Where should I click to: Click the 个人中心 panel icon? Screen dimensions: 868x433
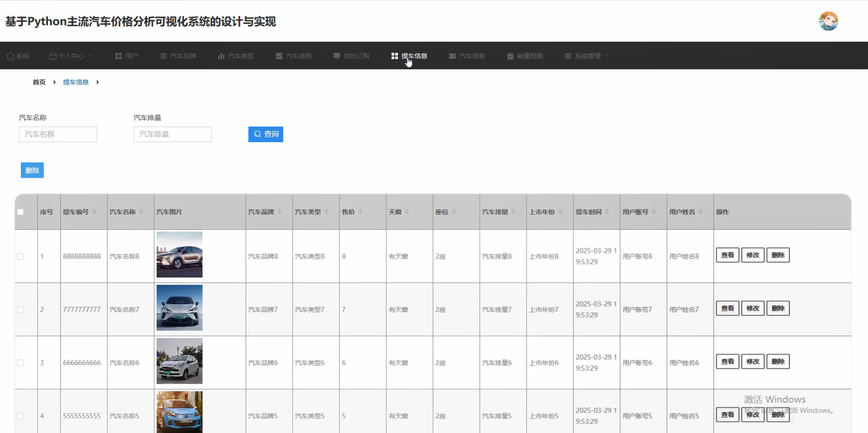[53, 56]
